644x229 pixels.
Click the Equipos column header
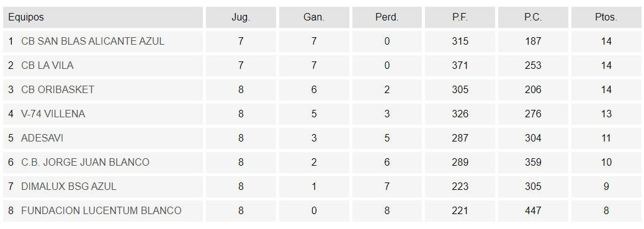pyautogui.click(x=102, y=17)
